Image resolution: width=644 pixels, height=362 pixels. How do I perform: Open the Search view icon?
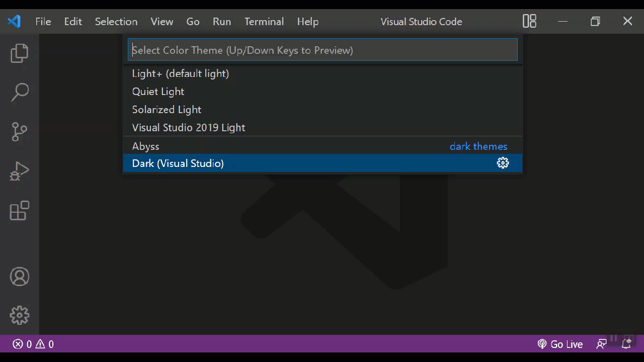(x=20, y=92)
